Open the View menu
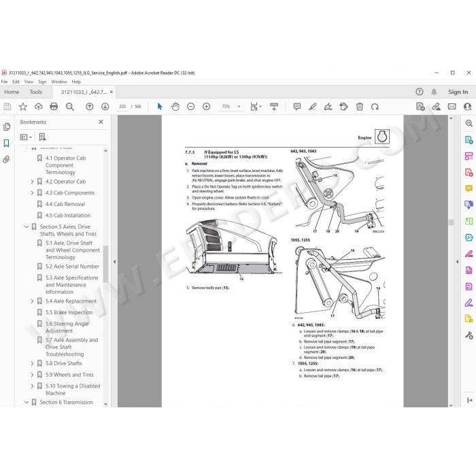This screenshot has height=476, width=476. coord(29,82)
